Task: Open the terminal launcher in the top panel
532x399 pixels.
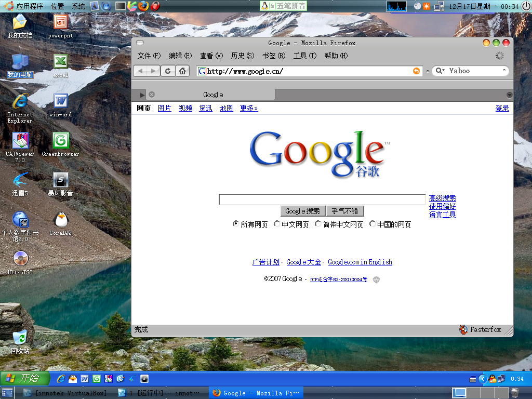Action: tap(121, 6)
